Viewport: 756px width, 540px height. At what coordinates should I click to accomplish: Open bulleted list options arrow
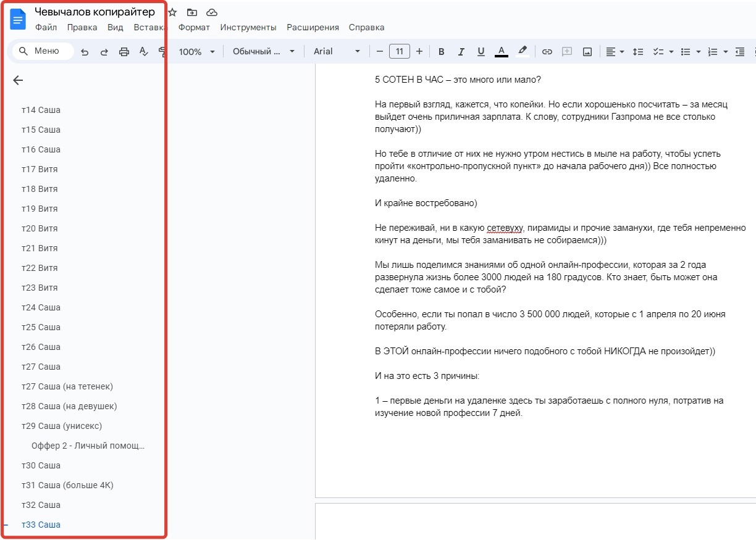tap(698, 52)
